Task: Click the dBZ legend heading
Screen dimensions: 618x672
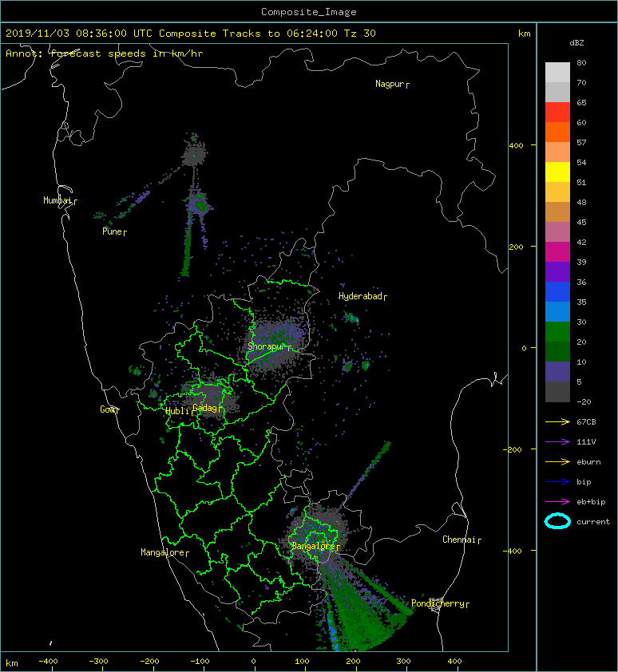Action: (576, 43)
